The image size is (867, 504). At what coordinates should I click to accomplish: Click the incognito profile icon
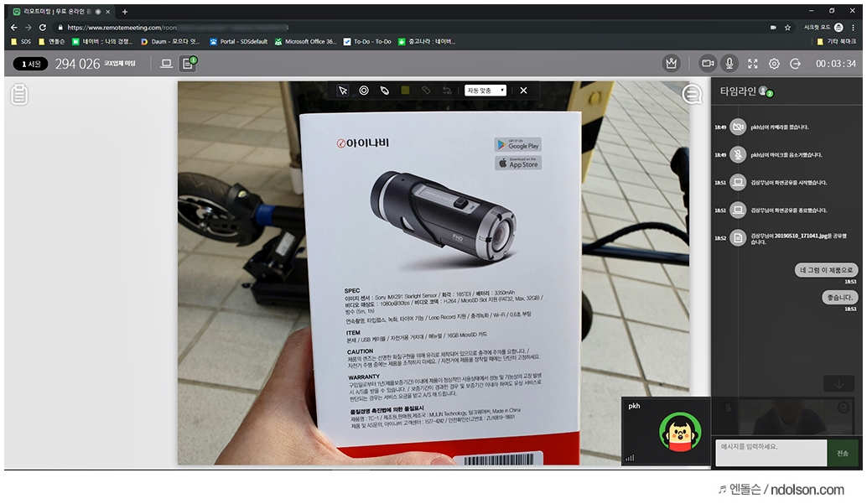838,27
